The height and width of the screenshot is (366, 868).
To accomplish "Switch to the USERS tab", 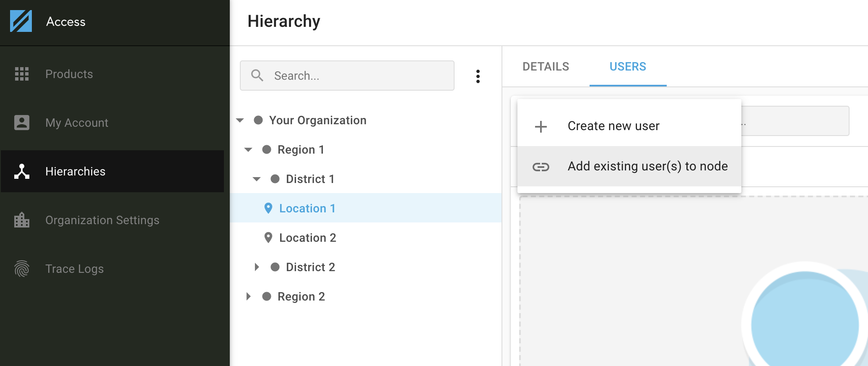I will [x=628, y=66].
